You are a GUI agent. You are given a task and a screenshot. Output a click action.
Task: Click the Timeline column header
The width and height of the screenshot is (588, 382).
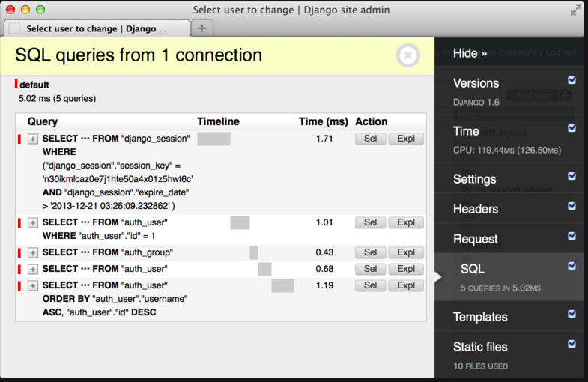(218, 121)
